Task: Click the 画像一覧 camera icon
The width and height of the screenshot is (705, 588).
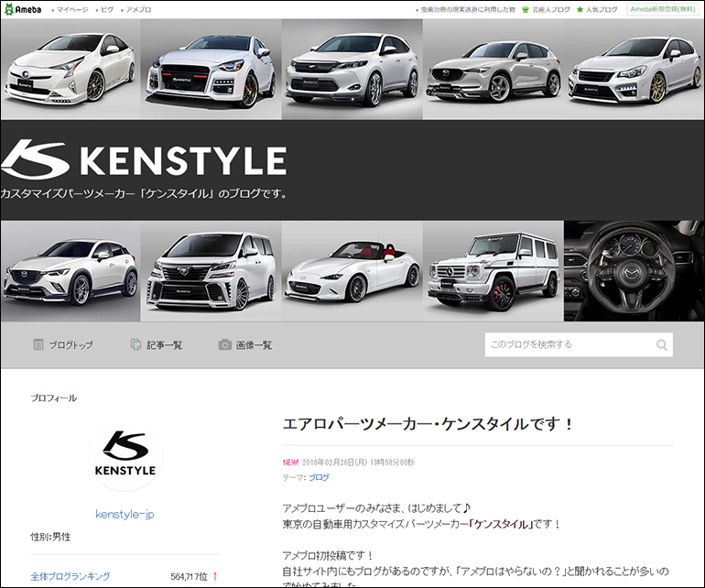Action: click(225, 345)
